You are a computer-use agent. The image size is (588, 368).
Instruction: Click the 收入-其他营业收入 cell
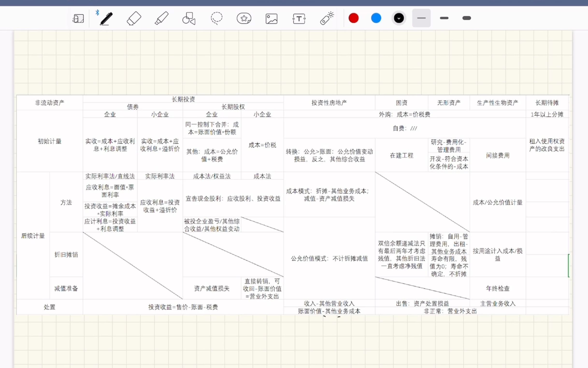(329, 303)
